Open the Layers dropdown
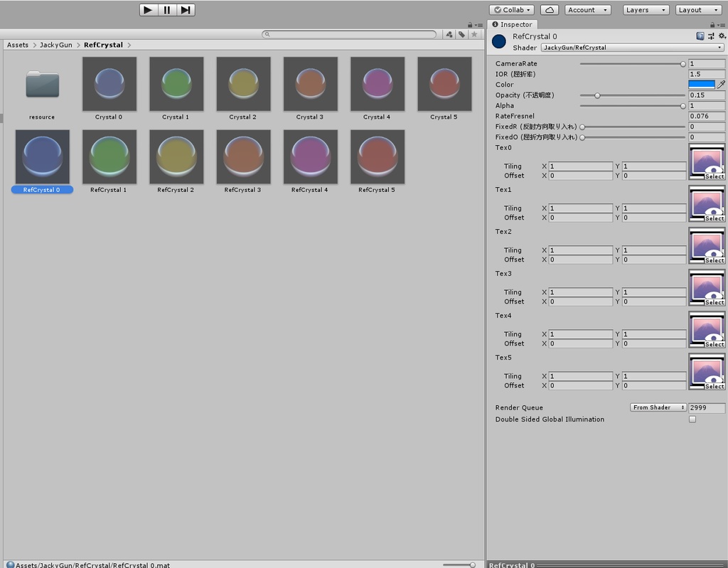Image resolution: width=728 pixels, height=568 pixels. pyautogui.click(x=646, y=10)
